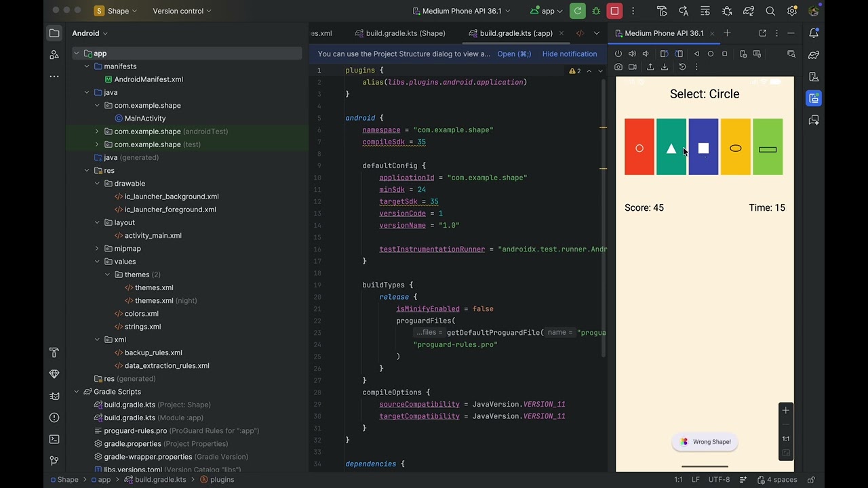
Task: Expand com.example.shape (androidTest) package
Action: pyautogui.click(x=97, y=131)
